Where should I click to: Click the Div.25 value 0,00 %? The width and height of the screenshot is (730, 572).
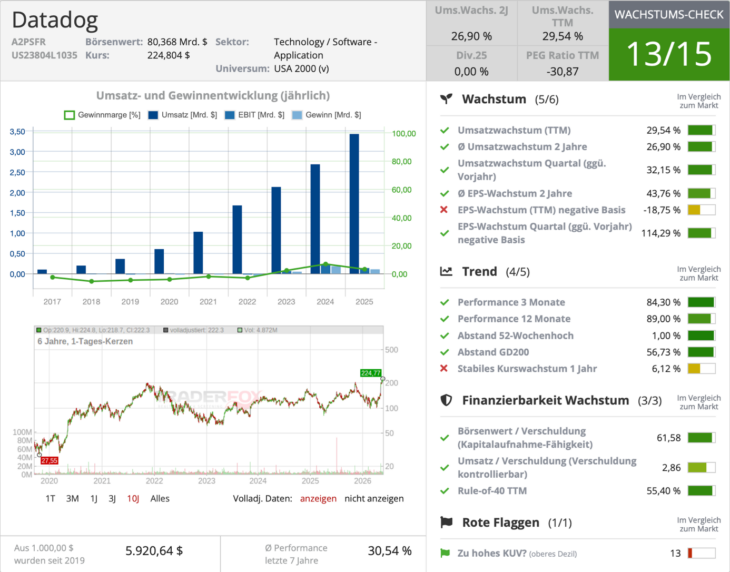pyautogui.click(x=471, y=72)
